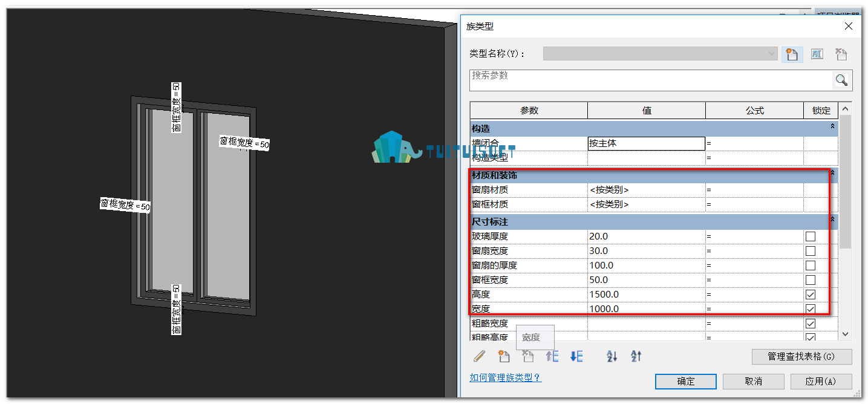Click the 确定 button
This screenshot has height=404, width=868.
pos(686,382)
